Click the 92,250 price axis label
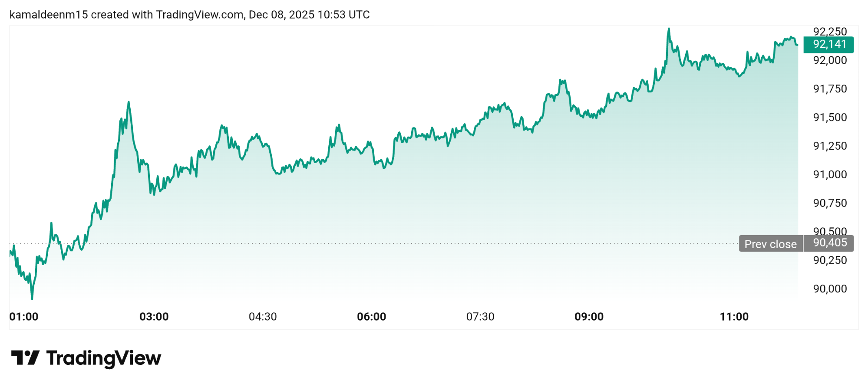 tap(830, 31)
